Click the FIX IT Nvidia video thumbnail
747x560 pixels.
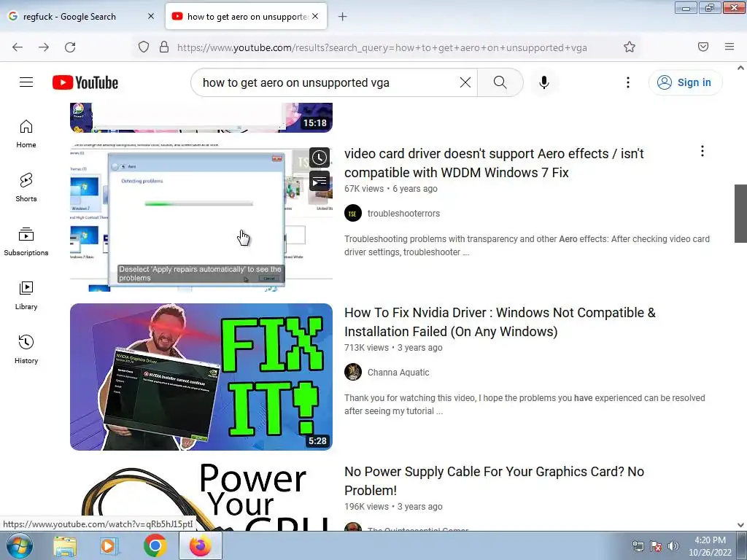tap(201, 377)
